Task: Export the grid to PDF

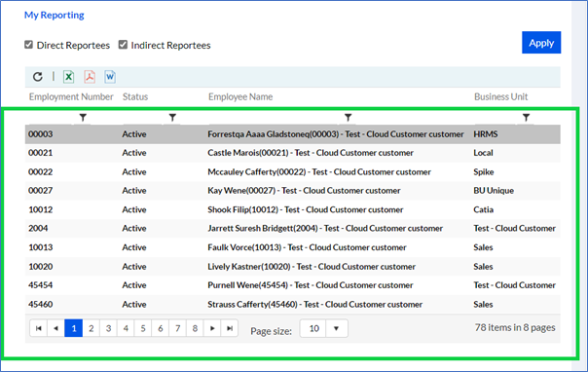Action: pyautogui.click(x=90, y=77)
